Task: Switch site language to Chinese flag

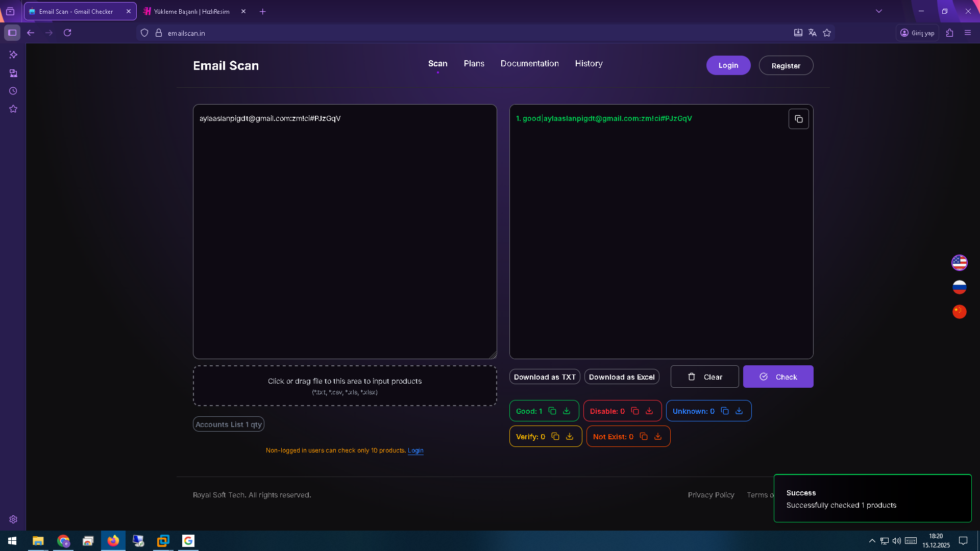Action: pos(960,312)
